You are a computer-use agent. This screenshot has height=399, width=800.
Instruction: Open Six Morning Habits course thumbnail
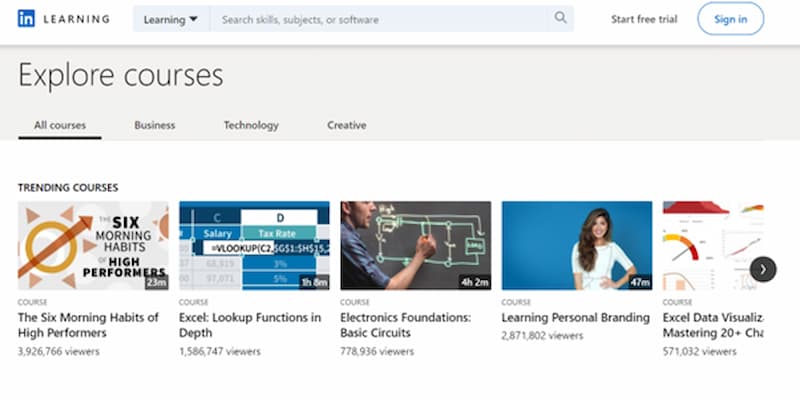(93, 245)
